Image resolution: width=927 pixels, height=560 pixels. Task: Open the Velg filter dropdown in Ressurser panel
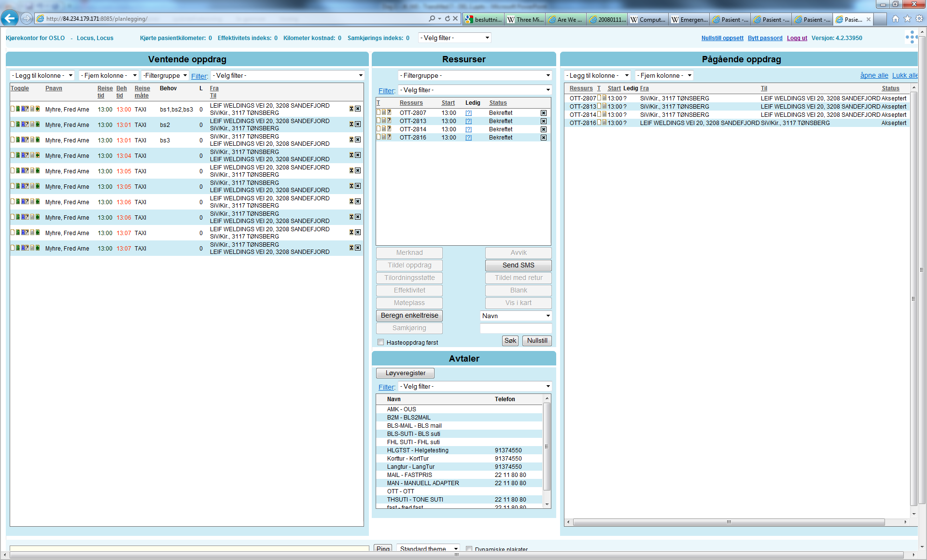475,90
